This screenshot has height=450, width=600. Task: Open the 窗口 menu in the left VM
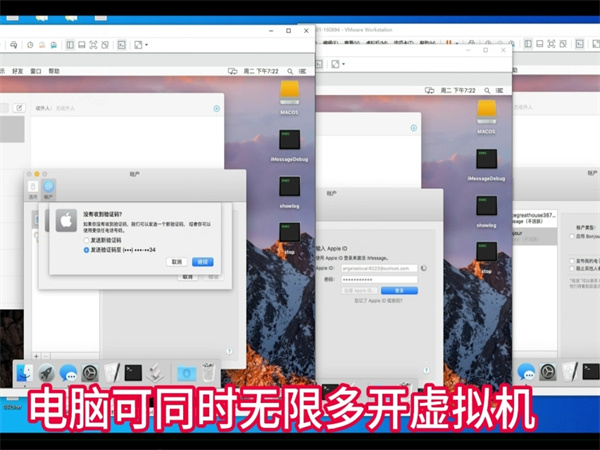click(x=36, y=71)
